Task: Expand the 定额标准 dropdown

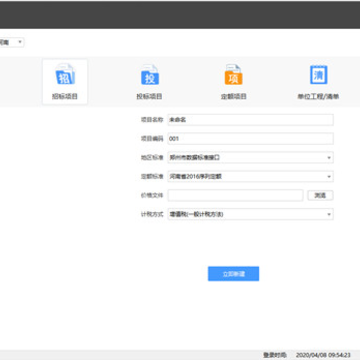Action: [x=250, y=176]
